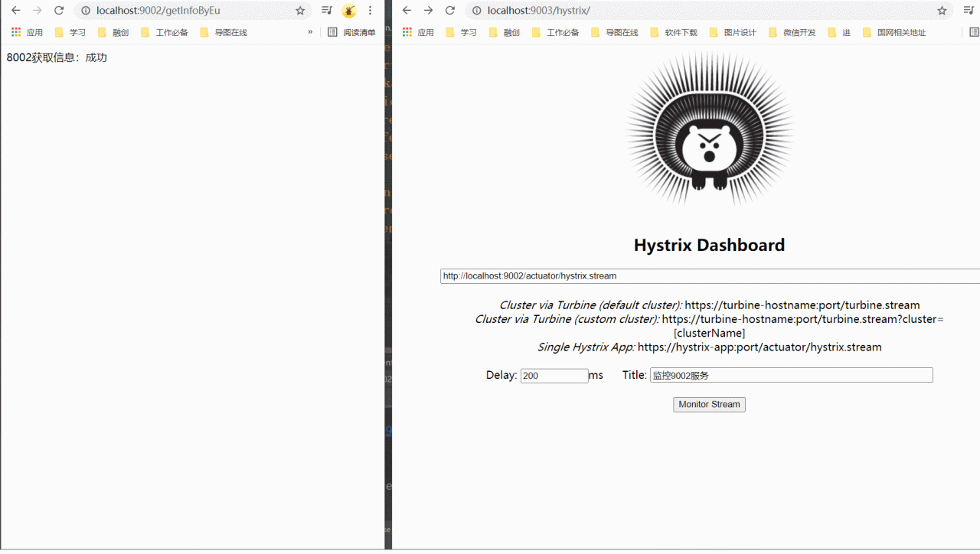Open media control icon in left browser

pyautogui.click(x=327, y=11)
